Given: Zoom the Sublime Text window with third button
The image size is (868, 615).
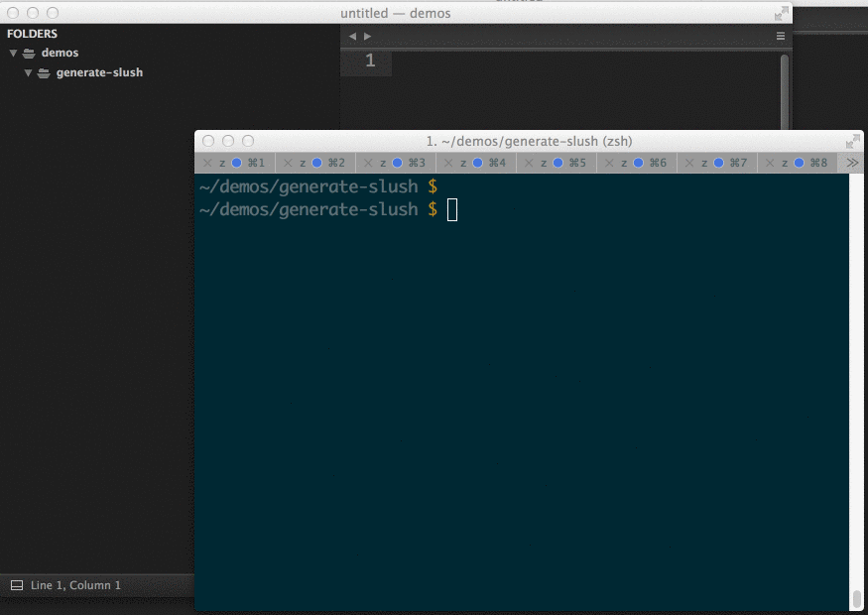Looking at the screenshot, I should [53, 13].
